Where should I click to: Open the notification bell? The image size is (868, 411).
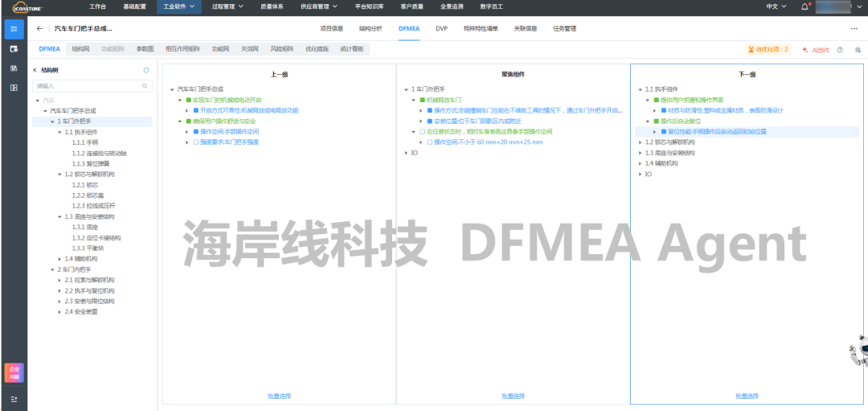pyautogui.click(x=805, y=6)
